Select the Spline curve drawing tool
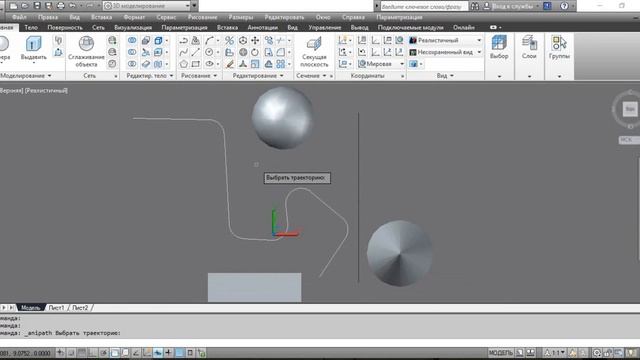The height and width of the screenshot is (360, 640). coord(184,52)
